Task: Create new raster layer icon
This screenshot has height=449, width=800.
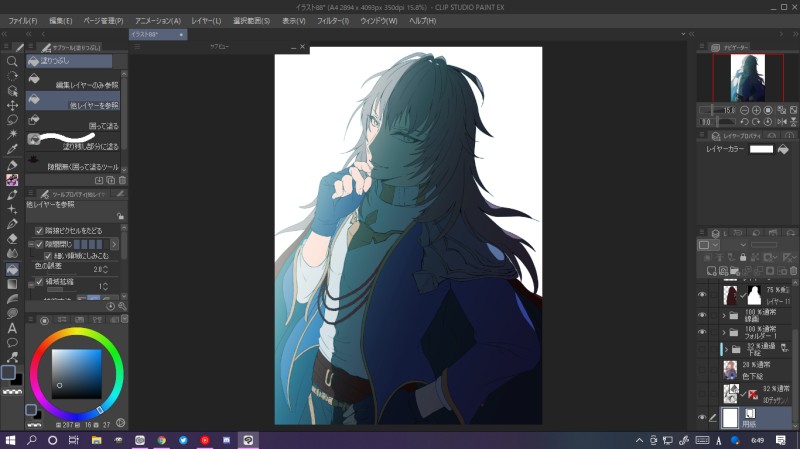Action: pos(711,271)
